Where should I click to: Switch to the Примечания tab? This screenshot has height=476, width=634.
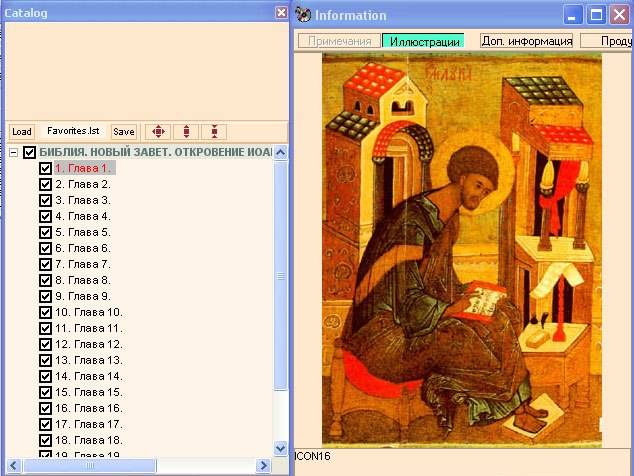pos(339,41)
